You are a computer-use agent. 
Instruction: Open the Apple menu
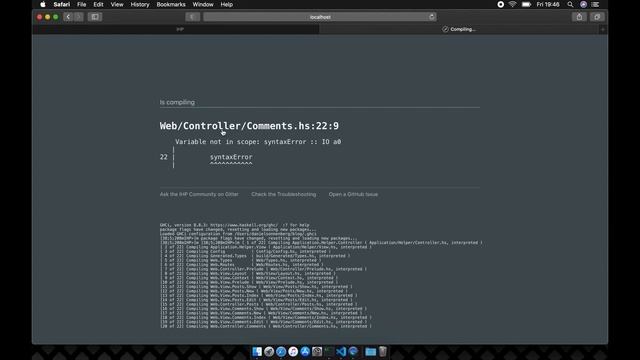[43, 4]
